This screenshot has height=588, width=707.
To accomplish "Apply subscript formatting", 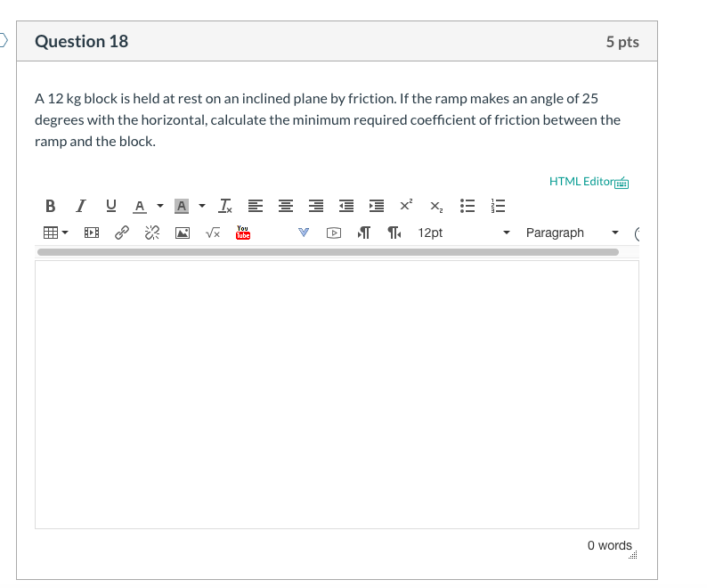I will tap(436, 206).
